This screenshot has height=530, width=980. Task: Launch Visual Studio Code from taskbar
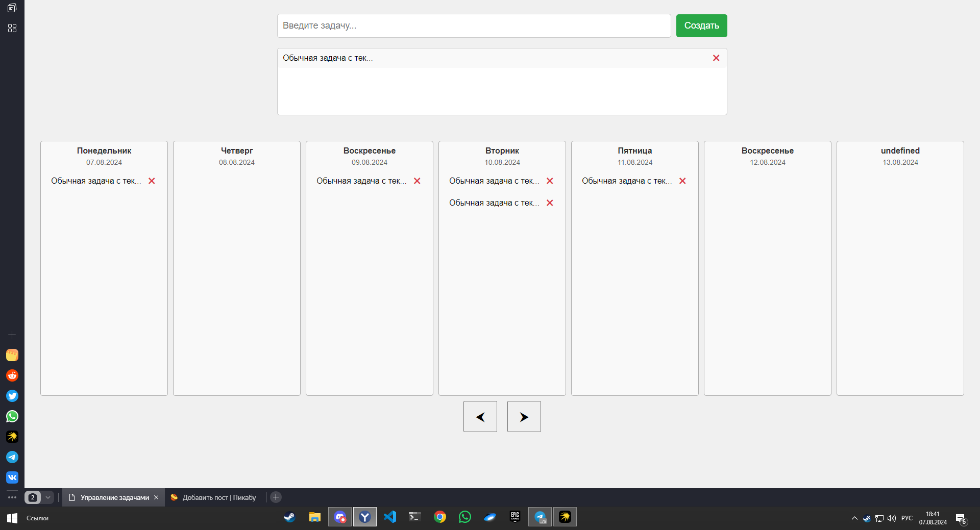click(390, 517)
